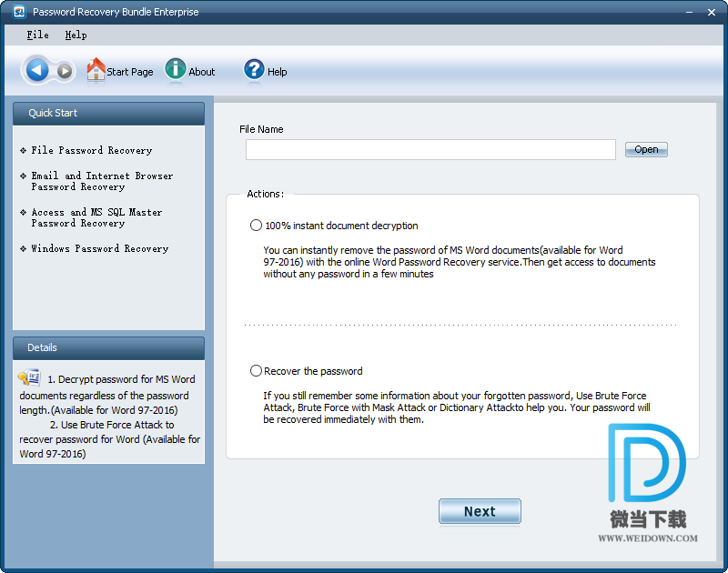The width and height of the screenshot is (728, 573).
Task: Click the Open button
Action: (x=646, y=149)
